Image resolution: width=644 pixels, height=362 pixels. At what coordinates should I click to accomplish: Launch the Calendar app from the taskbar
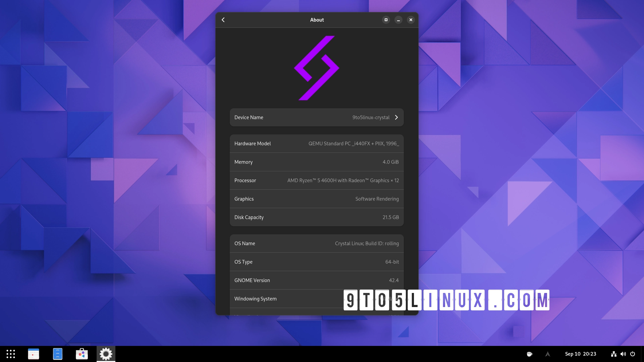point(34,354)
